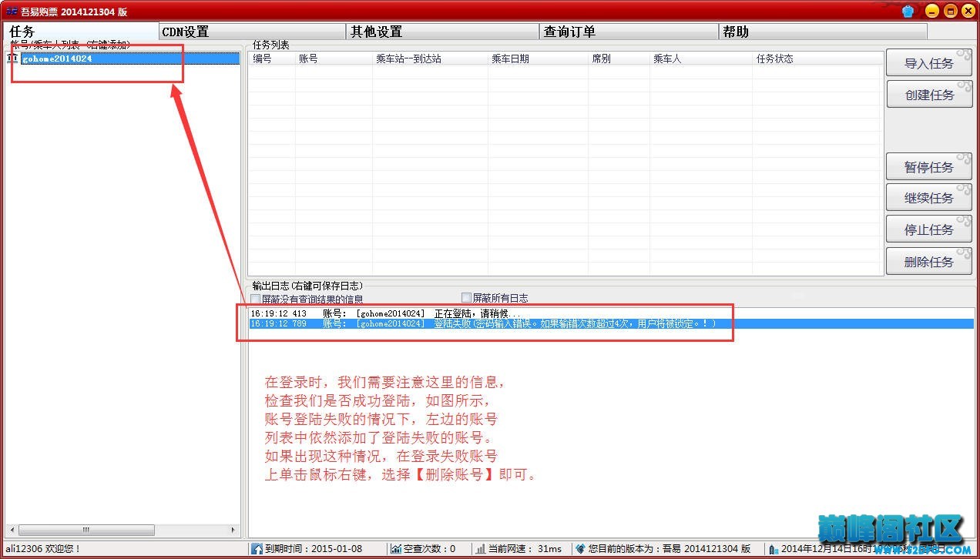Click the 席别 column header

point(619,59)
